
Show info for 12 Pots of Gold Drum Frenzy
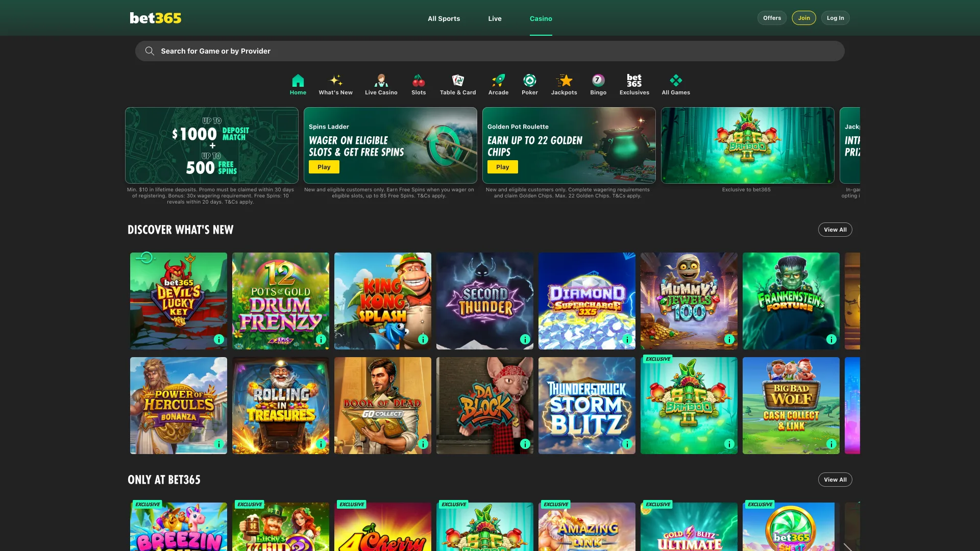[x=321, y=339]
